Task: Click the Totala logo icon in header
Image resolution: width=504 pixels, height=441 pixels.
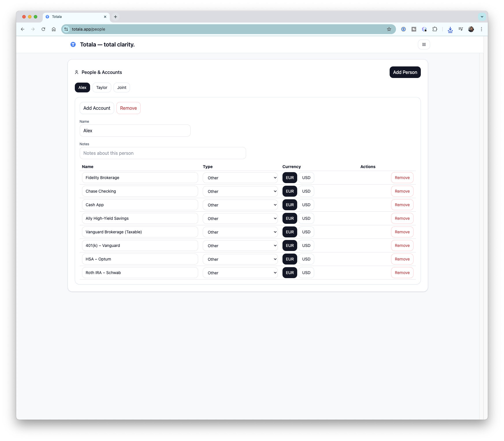Action: pyautogui.click(x=73, y=44)
